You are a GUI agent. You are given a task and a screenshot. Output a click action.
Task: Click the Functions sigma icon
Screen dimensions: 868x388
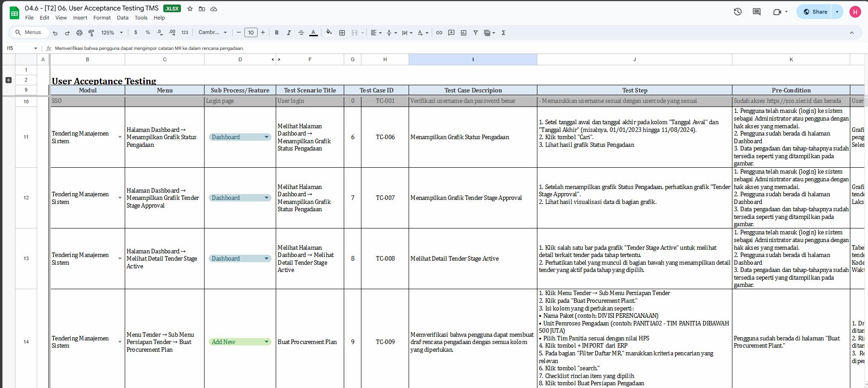click(503, 33)
